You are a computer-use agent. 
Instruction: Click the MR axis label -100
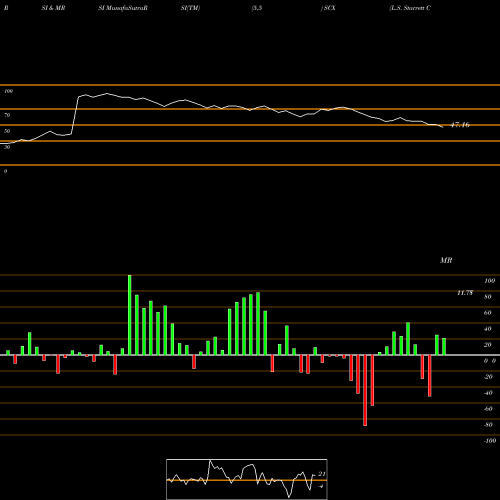(x=490, y=441)
